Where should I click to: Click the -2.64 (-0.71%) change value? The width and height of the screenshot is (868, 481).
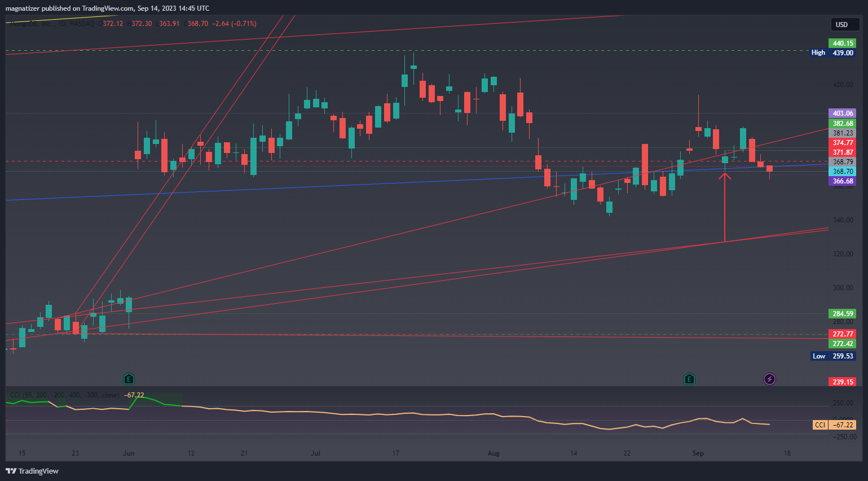click(x=234, y=24)
